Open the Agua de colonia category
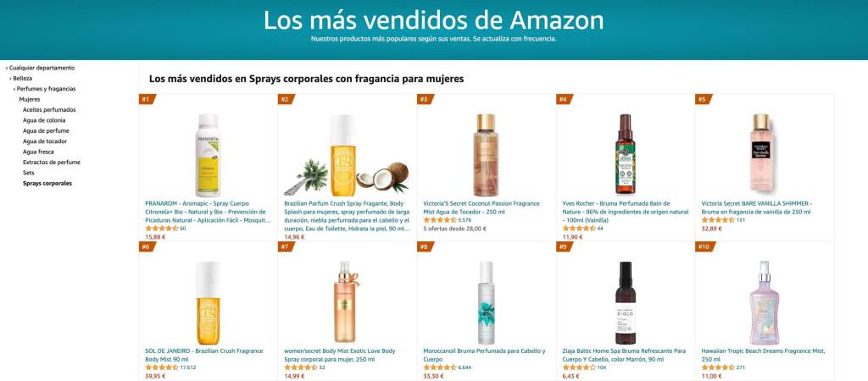This screenshot has width=868, height=381. coord(44,120)
